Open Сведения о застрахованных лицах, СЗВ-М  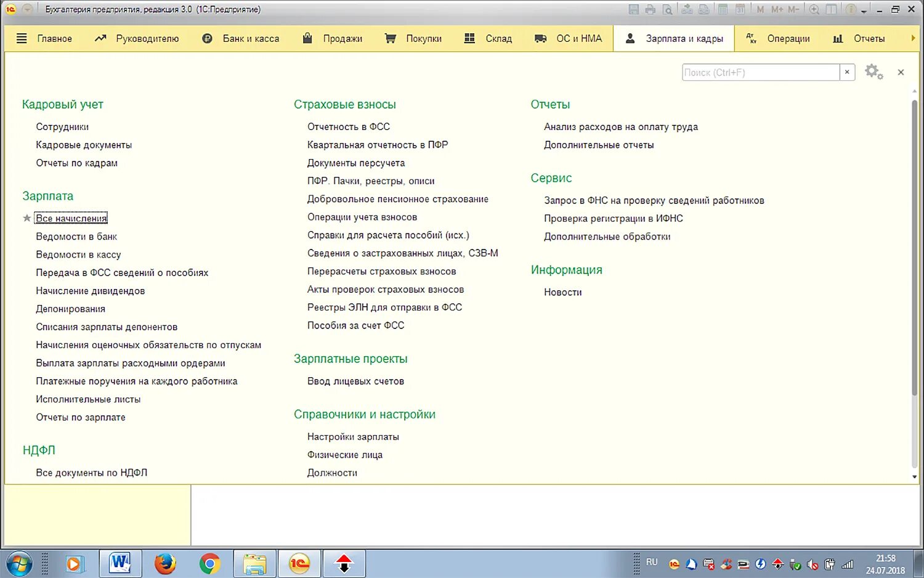point(403,253)
